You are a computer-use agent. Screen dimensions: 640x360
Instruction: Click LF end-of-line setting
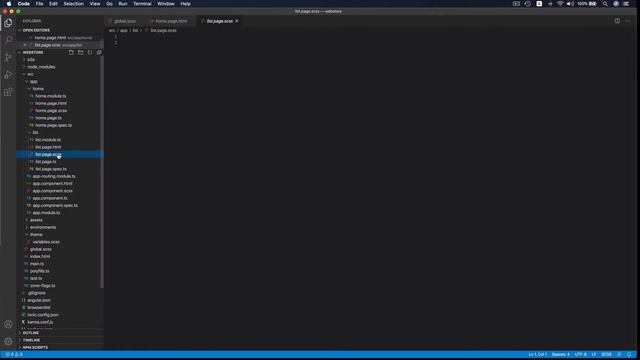[x=594, y=354]
